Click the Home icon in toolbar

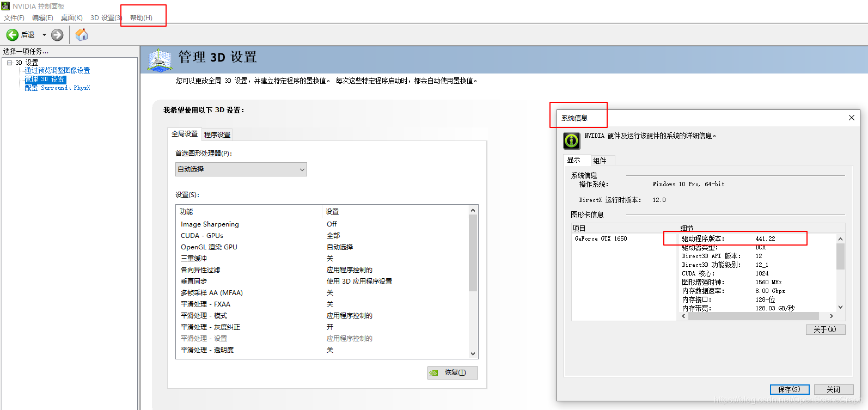click(x=82, y=35)
